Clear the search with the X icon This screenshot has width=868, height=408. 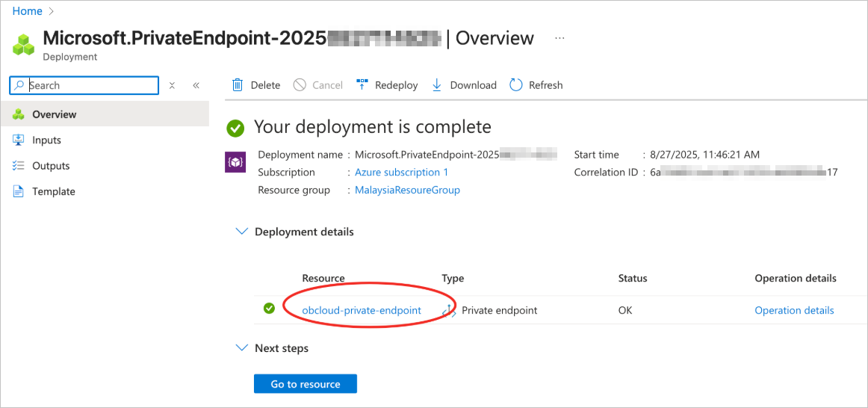172,85
